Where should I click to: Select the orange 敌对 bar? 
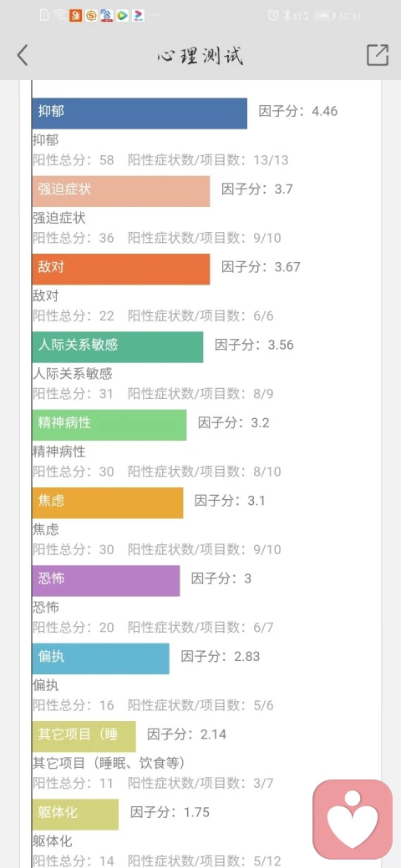121,269
